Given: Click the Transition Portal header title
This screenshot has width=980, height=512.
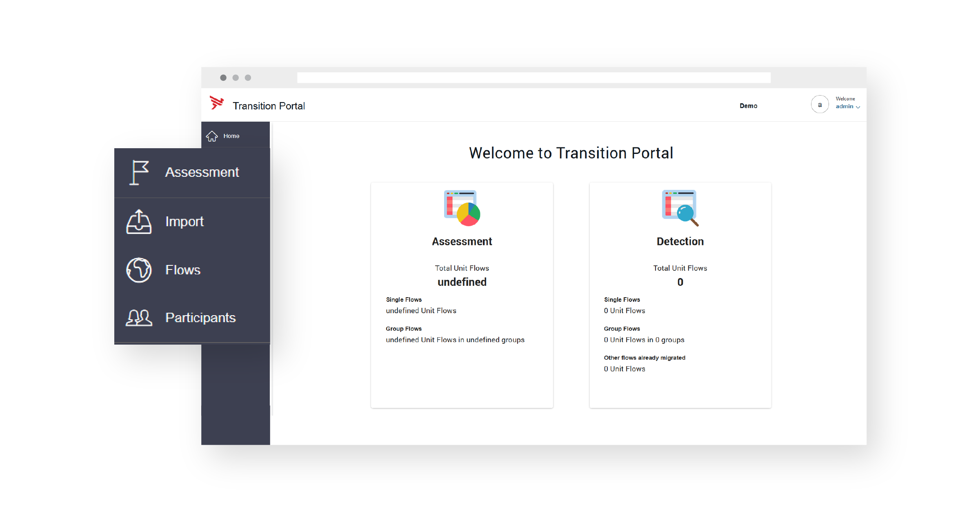Looking at the screenshot, I should (269, 106).
